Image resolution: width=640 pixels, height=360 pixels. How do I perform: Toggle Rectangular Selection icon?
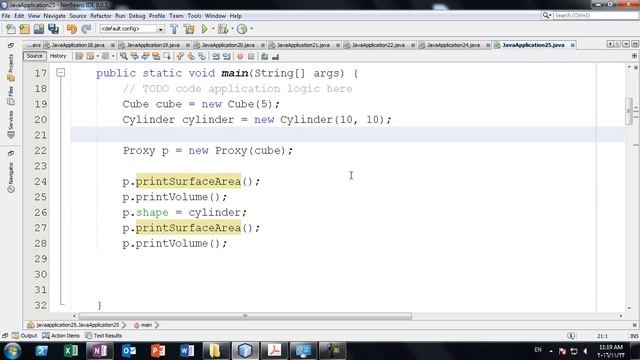pyautogui.click(x=167, y=56)
